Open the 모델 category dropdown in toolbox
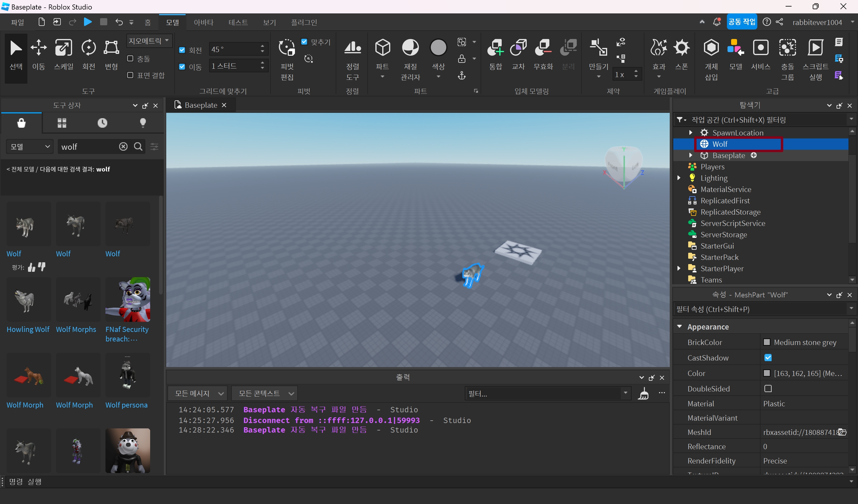 [29, 147]
